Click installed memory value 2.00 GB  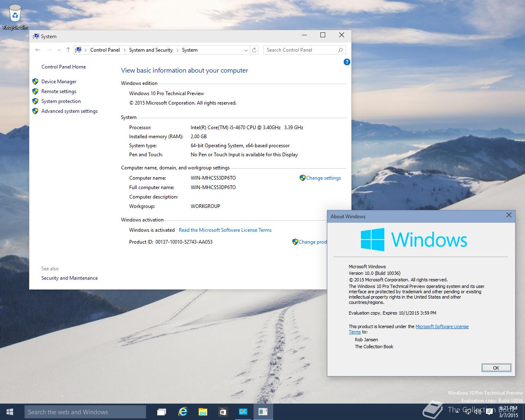pyautogui.click(x=199, y=137)
